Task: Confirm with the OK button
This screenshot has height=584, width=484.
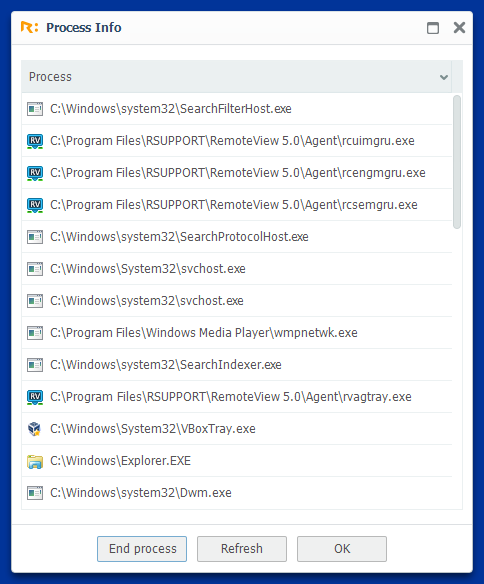Action: tap(342, 549)
